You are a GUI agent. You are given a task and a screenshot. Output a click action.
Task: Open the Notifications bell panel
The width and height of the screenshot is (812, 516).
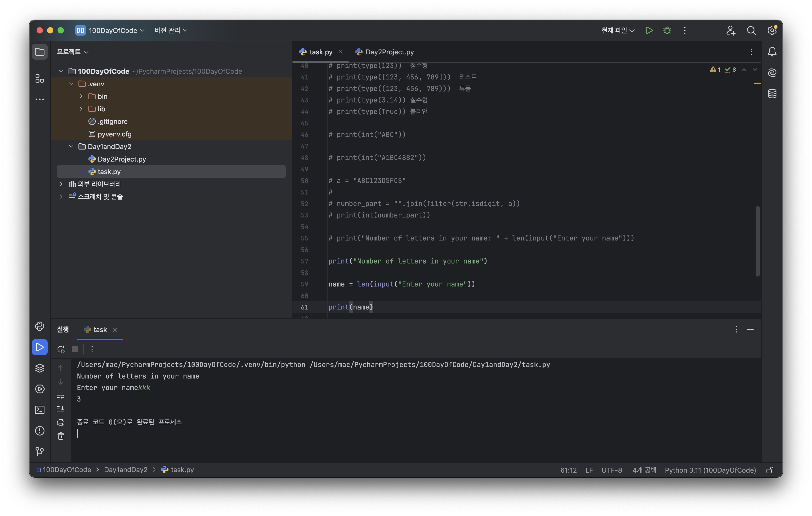click(772, 51)
